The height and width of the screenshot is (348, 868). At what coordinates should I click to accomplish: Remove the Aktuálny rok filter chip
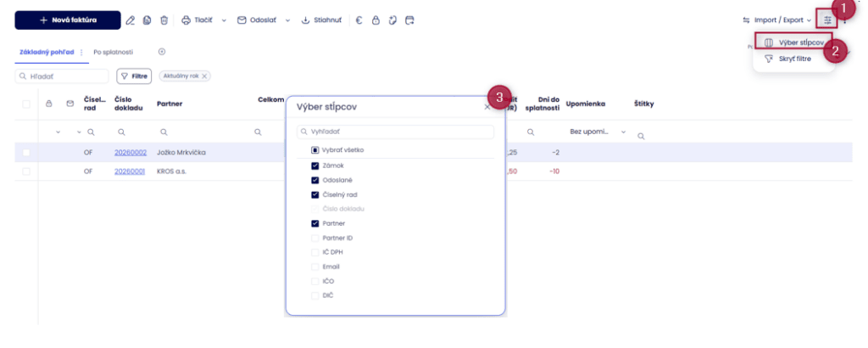205,76
